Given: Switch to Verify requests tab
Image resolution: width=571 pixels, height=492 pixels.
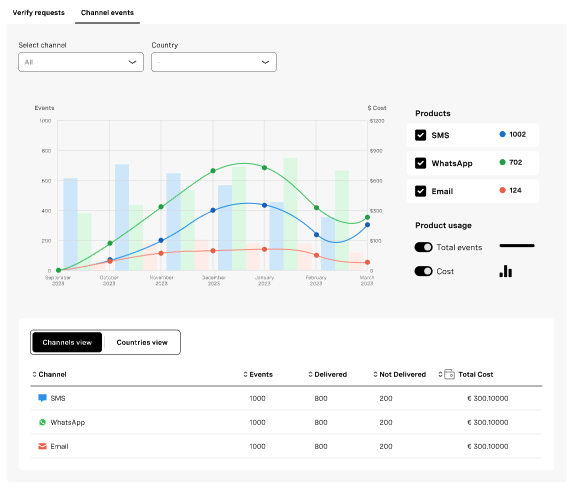Looking at the screenshot, I should coord(39,12).
